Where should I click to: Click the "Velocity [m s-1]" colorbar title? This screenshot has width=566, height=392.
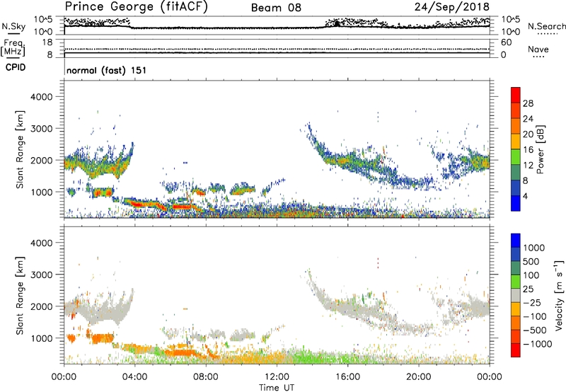point(559,295)
